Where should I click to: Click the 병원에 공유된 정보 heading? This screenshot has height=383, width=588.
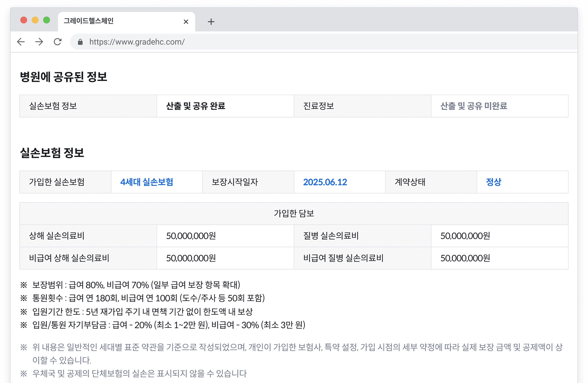click(64, 77)
